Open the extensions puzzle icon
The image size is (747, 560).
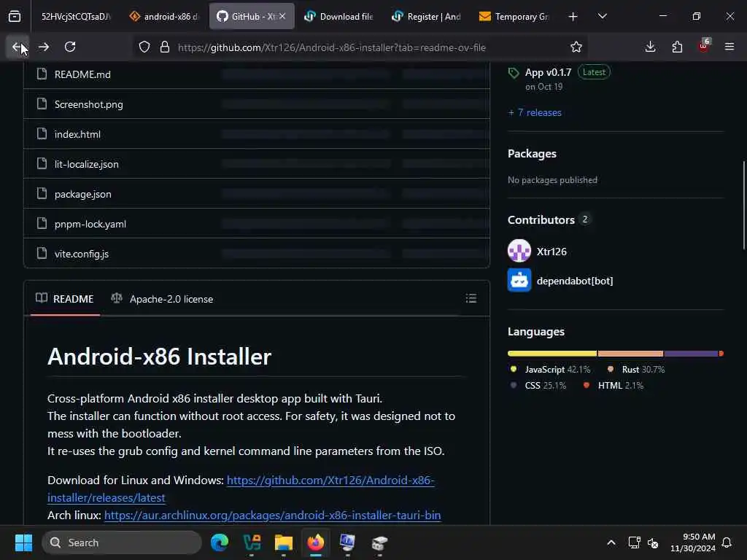point(677,47)
